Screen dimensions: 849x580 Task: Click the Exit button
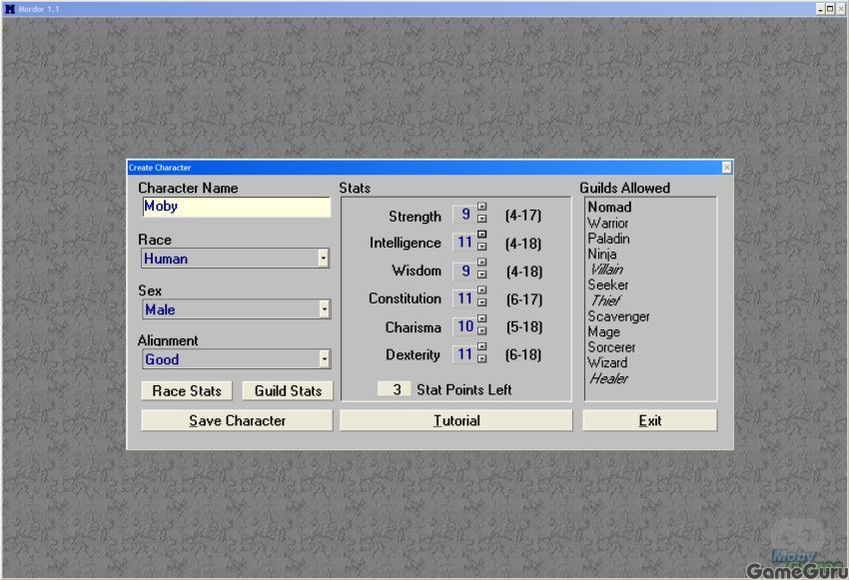coord(650,420)
